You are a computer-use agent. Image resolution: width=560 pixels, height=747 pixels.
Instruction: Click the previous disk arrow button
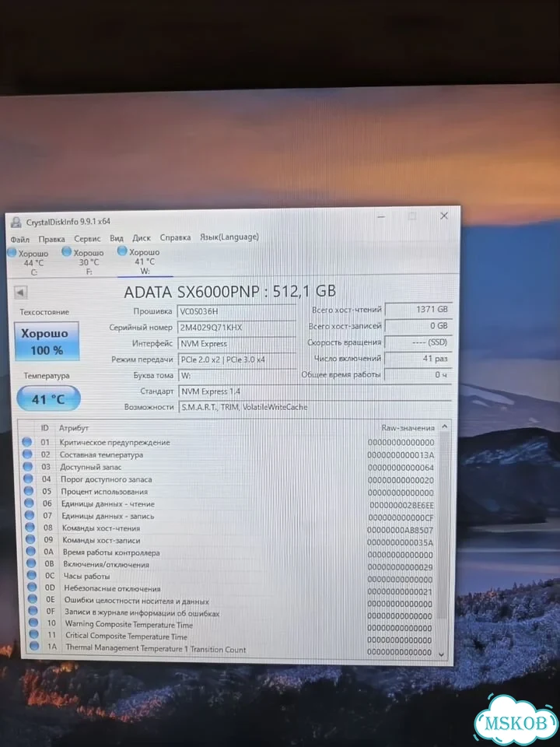(x=20, y=292)
